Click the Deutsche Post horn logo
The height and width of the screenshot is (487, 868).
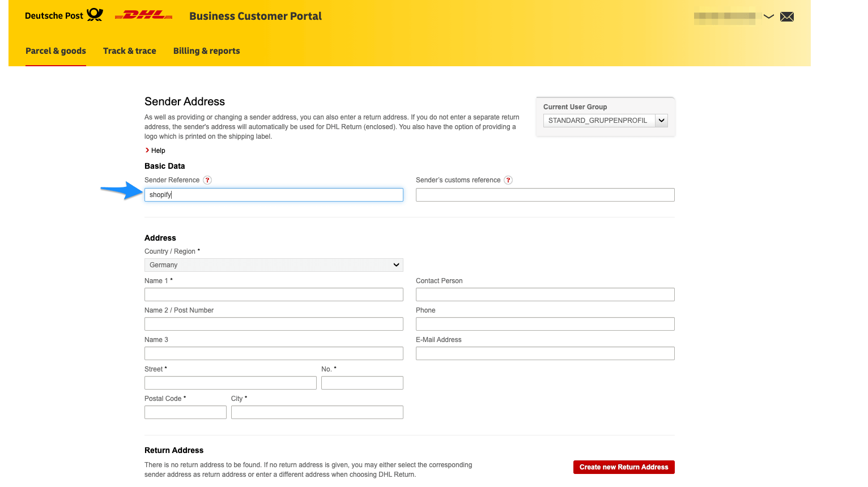point(95,15)
